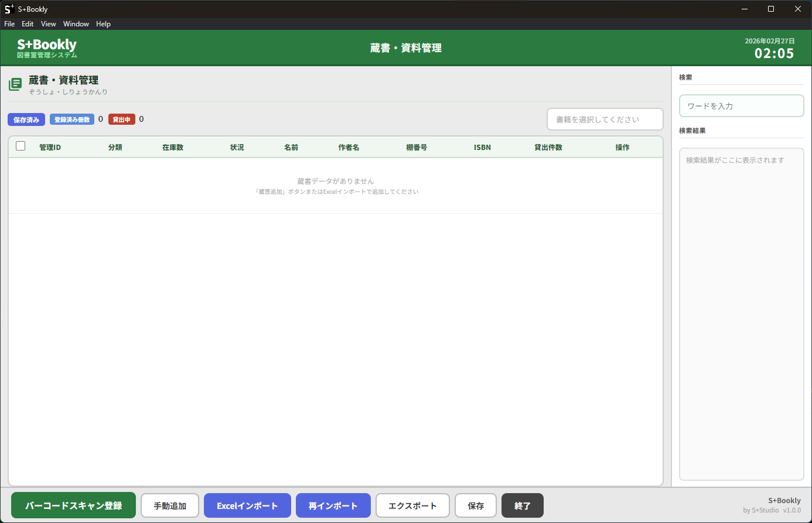Click the エクスポート button

[x=412, y=505]
